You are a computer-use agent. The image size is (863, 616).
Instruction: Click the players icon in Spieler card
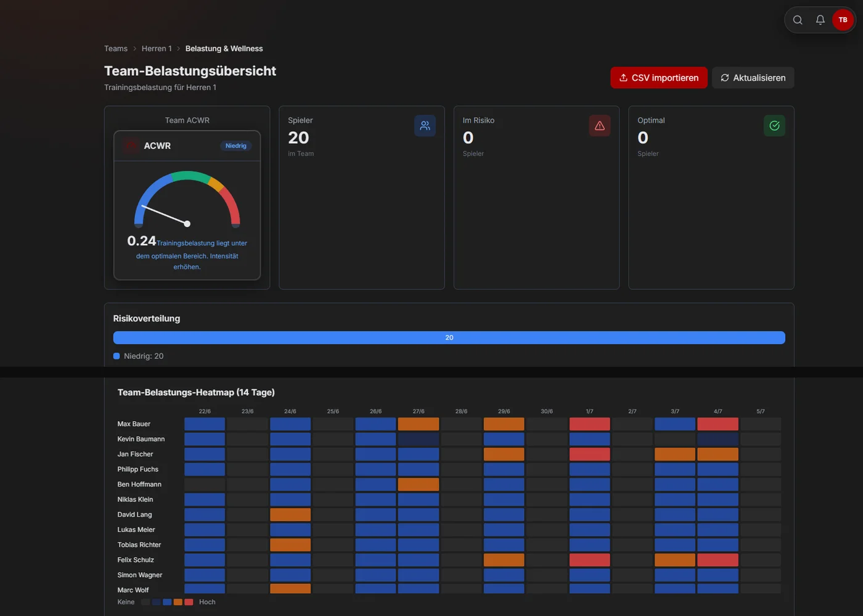tap(425, 126)
